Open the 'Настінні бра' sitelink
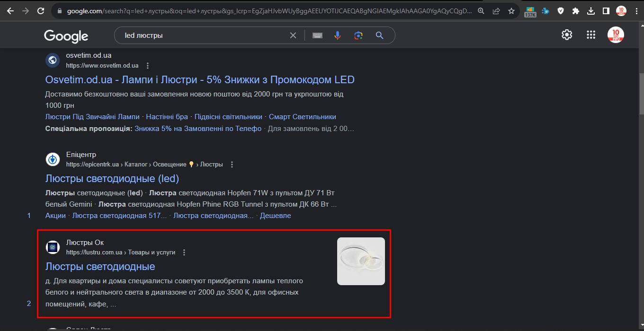The height and width of the screenshot is (331, 644). [167, 117]
